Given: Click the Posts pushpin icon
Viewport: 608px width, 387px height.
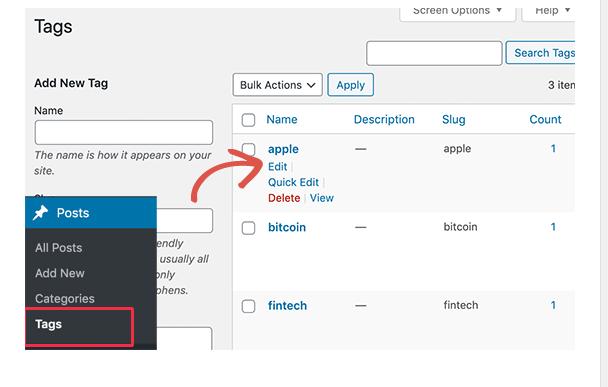Looking at the screenshot, I should click(40, 213).
